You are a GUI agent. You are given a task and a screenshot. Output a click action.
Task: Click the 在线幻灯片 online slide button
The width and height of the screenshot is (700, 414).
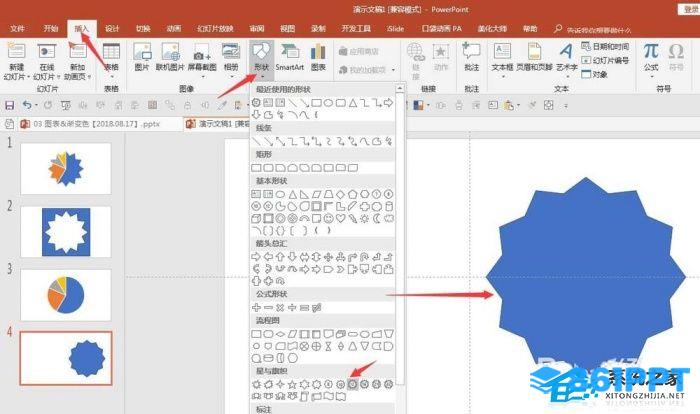[46, 62]
